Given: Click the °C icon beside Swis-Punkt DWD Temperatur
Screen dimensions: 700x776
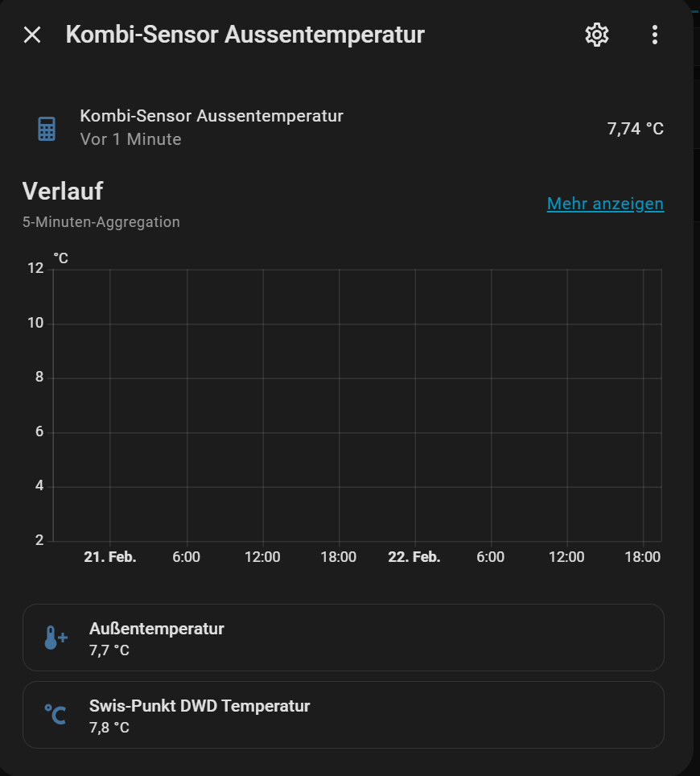Looking at the screenshot, I should (x=55, y=715).
